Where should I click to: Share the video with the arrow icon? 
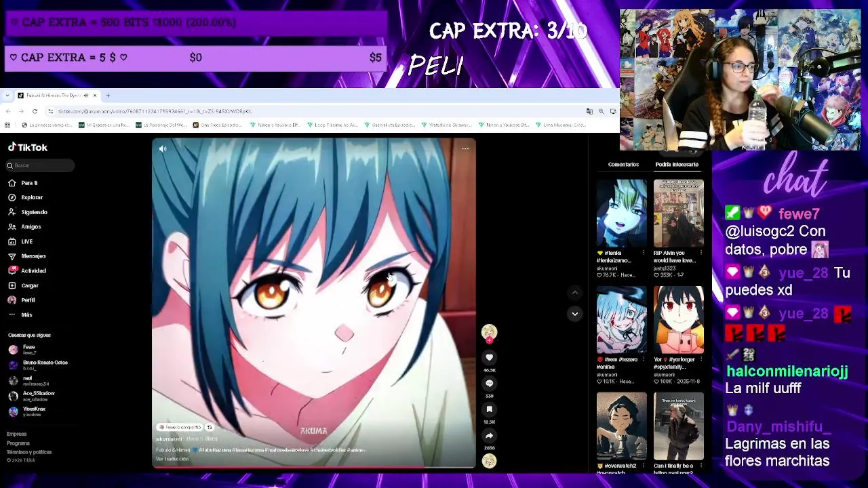(x=489, y=436)
